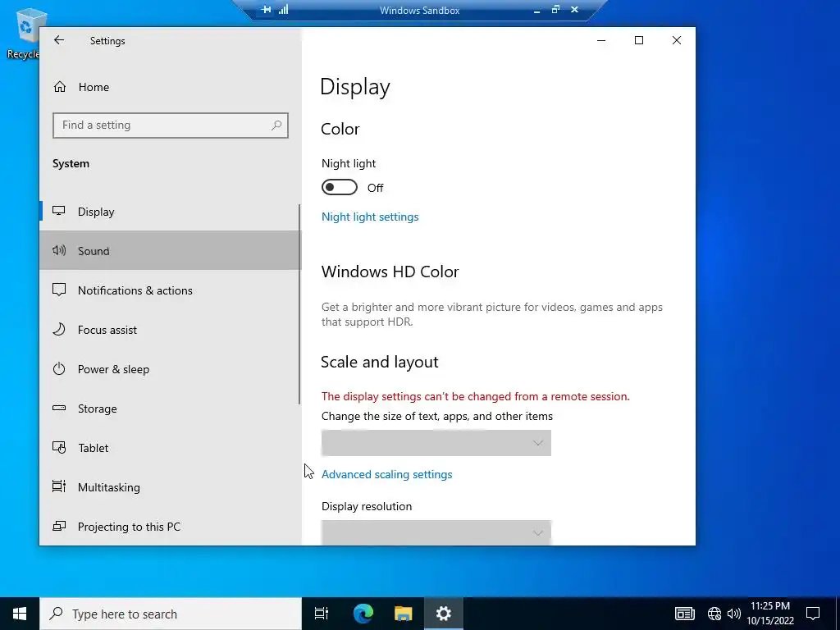The image size is (840, 630).
Task: Select the Tablet icon in sidebar
Action: (x=59, y=447)
